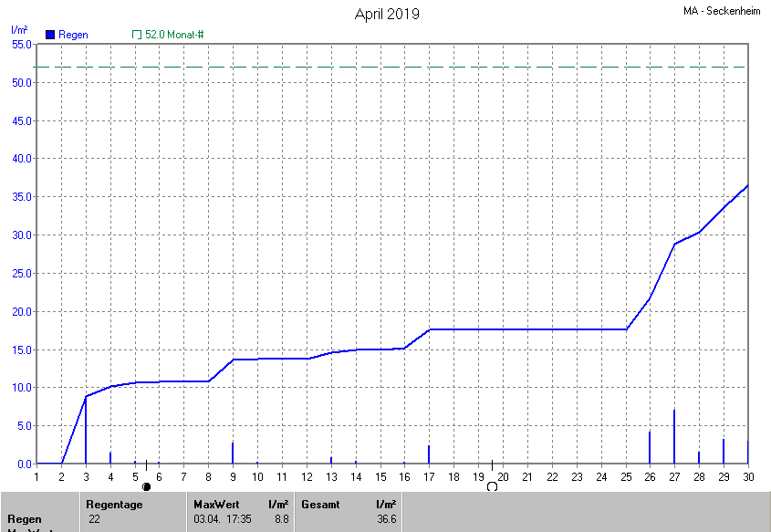This screenshot has height=532, width=771.
Task: Select the Regen legend label
Action: pyautogui.click(x=73, y=35)
